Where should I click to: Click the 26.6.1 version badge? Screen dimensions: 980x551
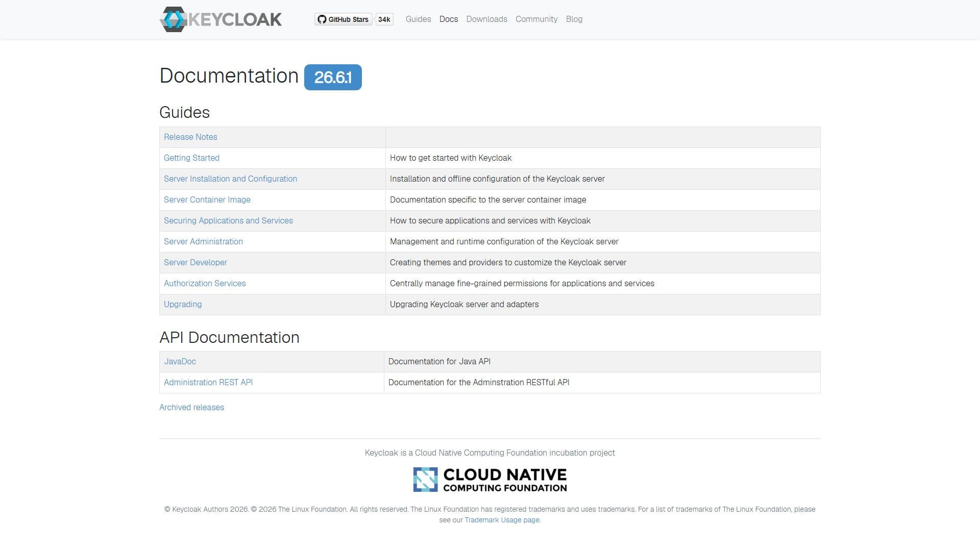point(333,77)
